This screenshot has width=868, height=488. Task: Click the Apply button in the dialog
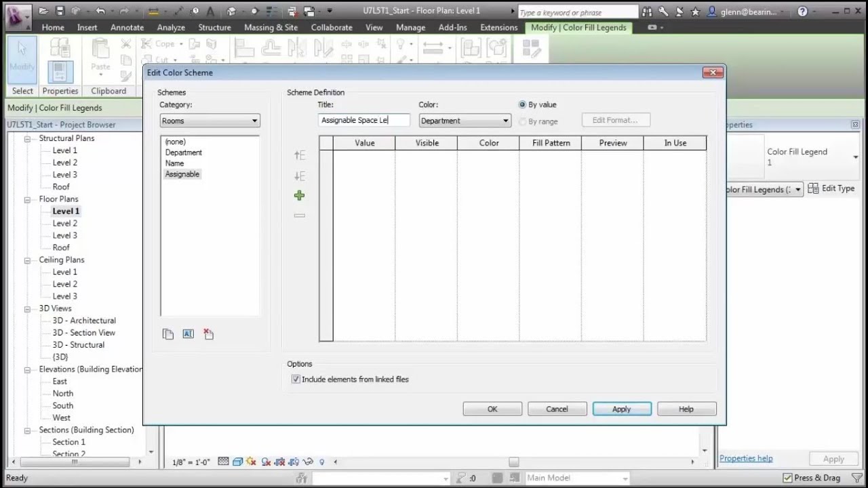621,408
